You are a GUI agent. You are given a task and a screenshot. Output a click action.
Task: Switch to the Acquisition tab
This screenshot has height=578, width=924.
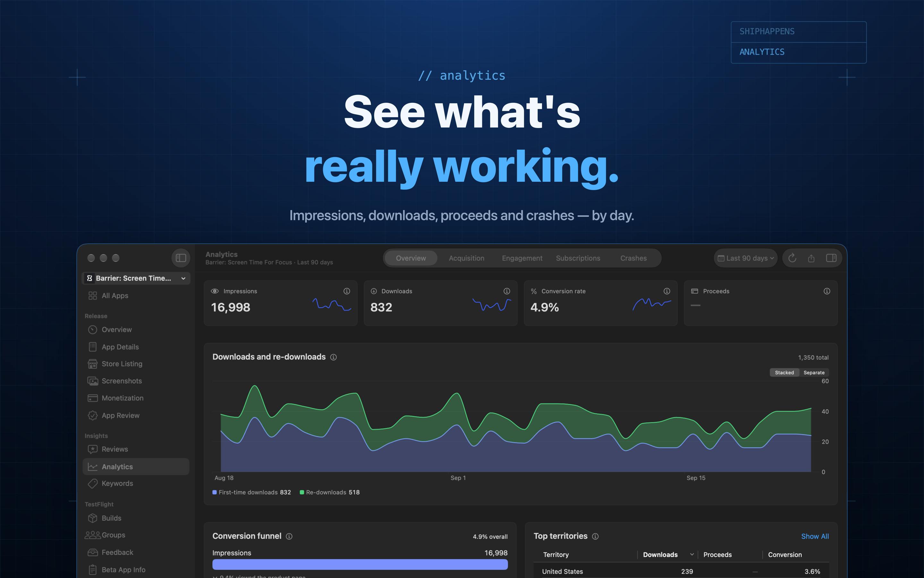pos(466,258)
